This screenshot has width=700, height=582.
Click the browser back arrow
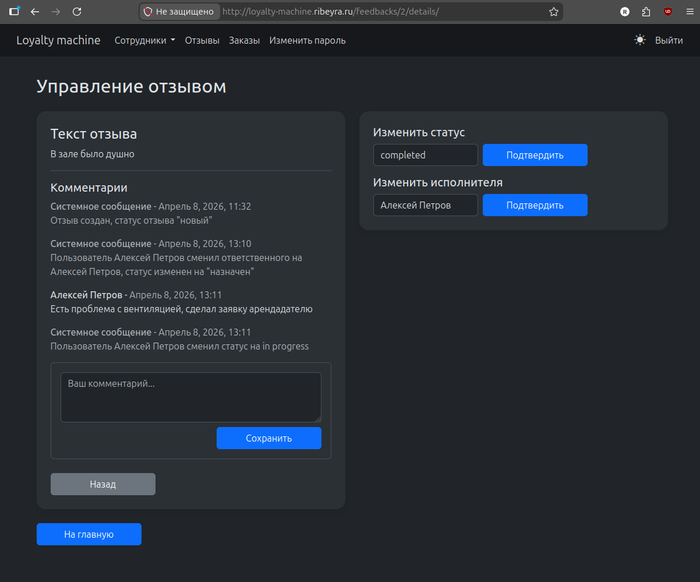coord(35,12)
